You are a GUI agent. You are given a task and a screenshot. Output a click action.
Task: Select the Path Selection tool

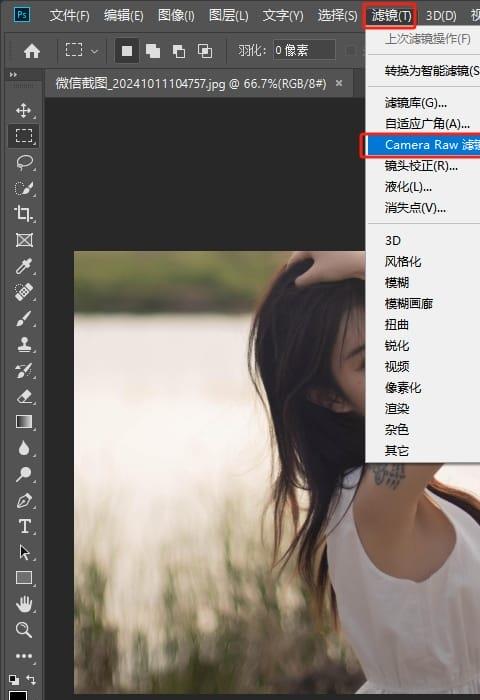(x=25, y=552)
